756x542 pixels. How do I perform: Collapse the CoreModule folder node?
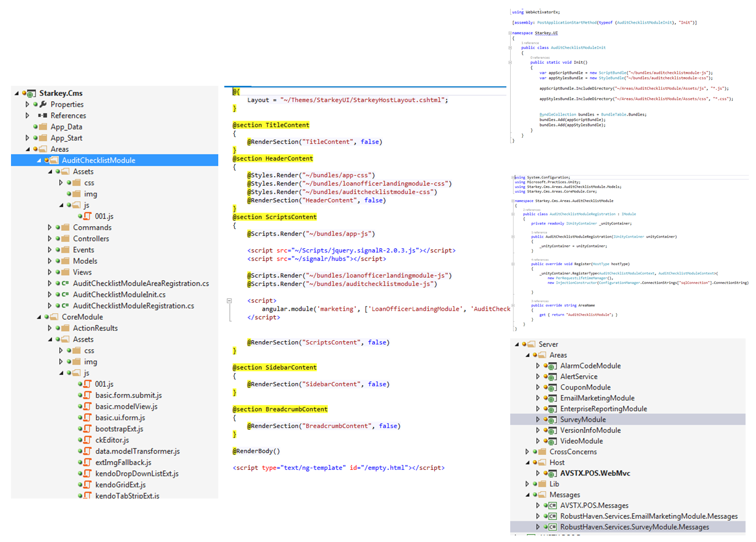coord(39,317)
